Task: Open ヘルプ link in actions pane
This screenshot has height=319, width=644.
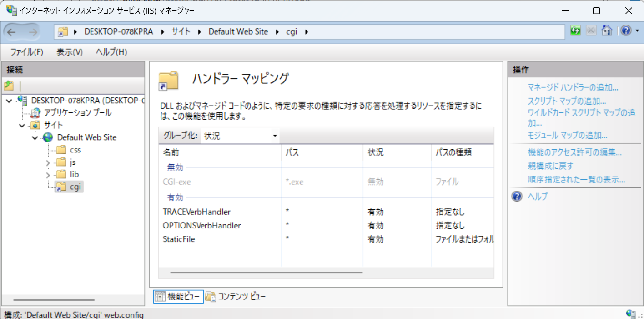Action: [538, 197]
